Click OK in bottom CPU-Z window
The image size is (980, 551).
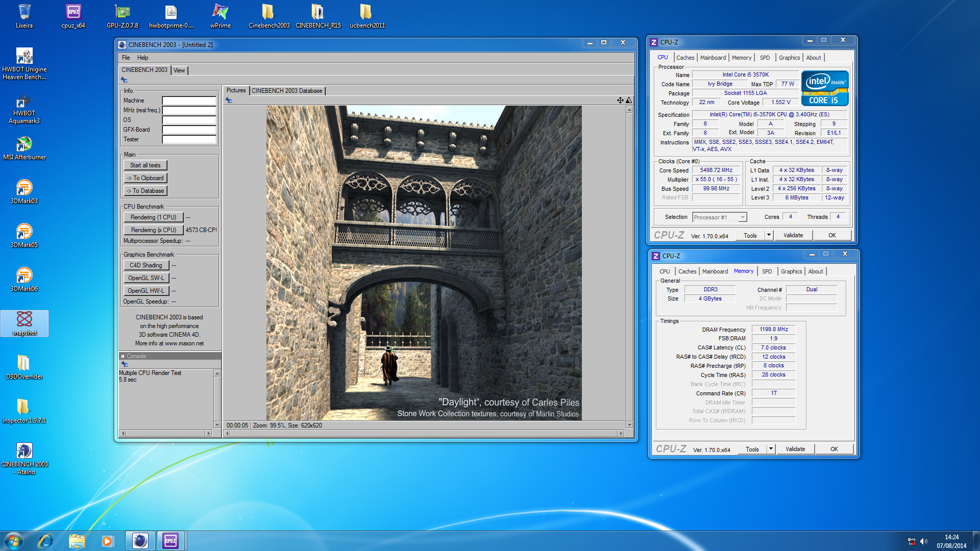coord(834,449)
